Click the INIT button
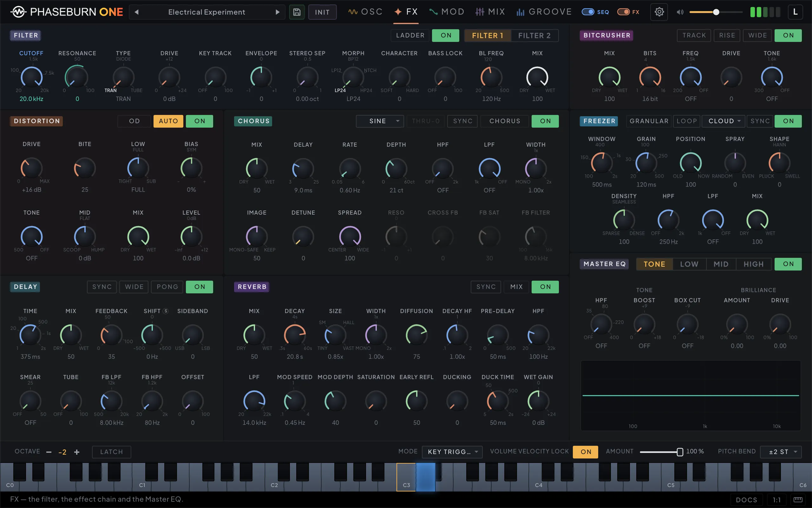Image resolution: width=812 pixels, height=508 pixels. tap(322, 12)
